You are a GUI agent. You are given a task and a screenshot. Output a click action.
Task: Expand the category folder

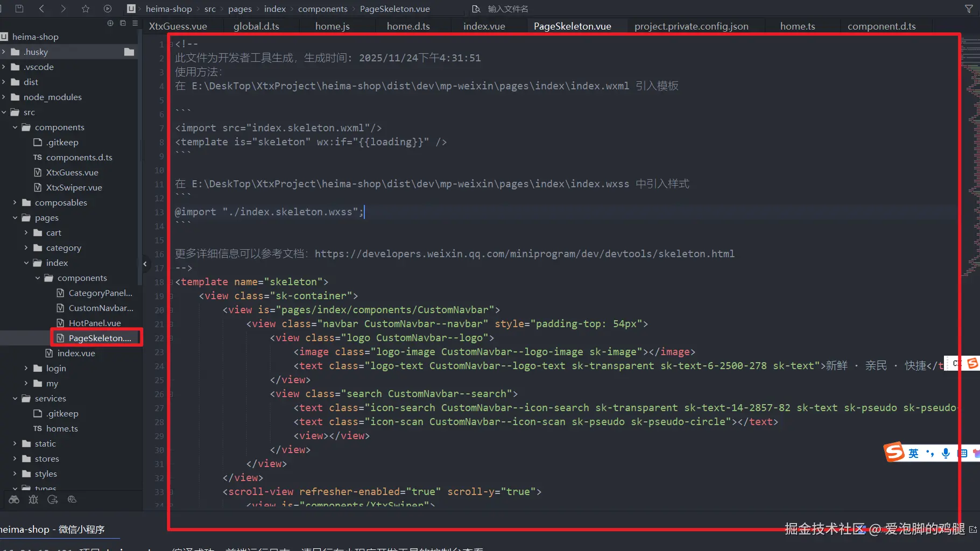[26, 248]
